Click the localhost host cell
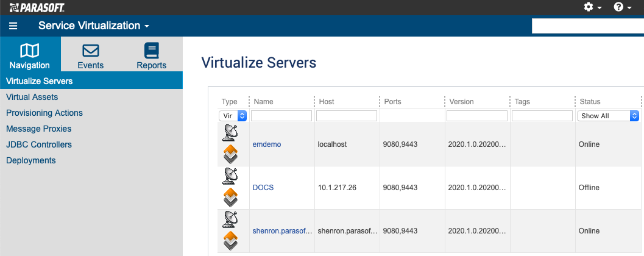The height and width of the screenshot is (256, 644). [332, 144]
